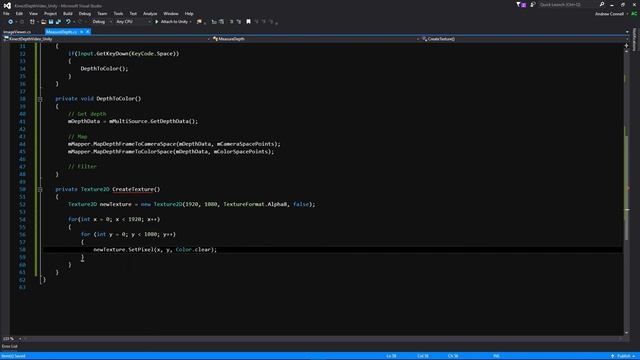Collapse the DepthToColor() method outline
640x360 pixels.
(40, 99)
